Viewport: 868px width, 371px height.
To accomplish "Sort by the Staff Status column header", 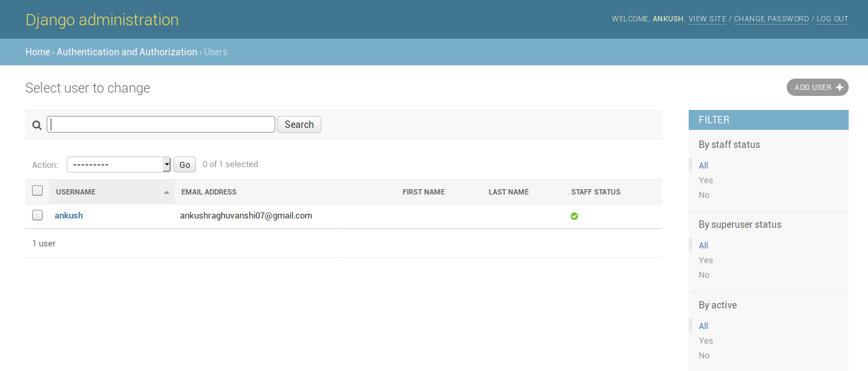I will point(596,192).
